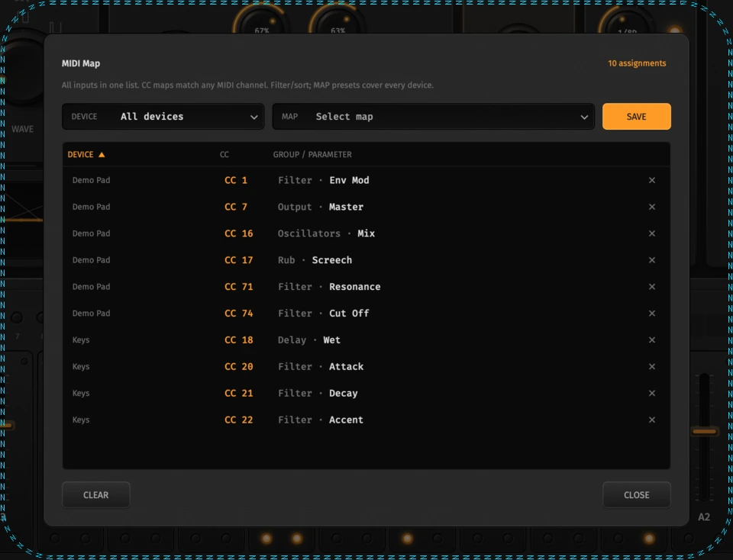Remove the CC 20 Attack assignment
Viewport: 733px width, 560px height.
651,367
